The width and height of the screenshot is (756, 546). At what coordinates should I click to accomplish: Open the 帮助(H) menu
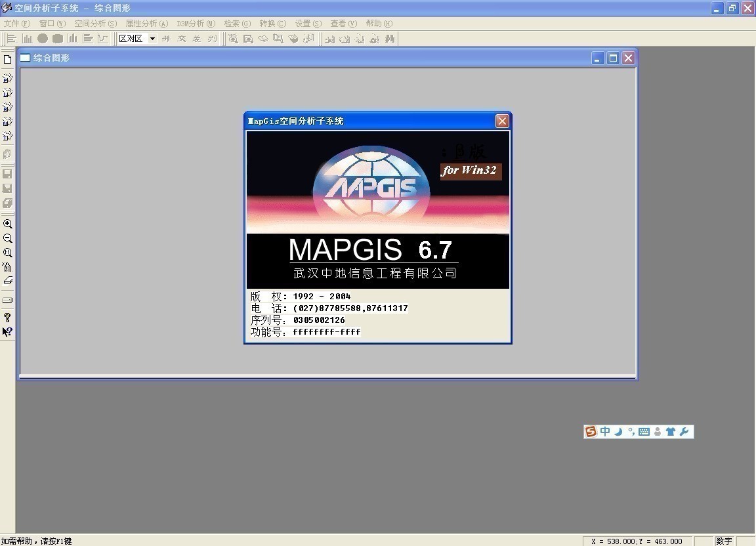click(379, 23)
